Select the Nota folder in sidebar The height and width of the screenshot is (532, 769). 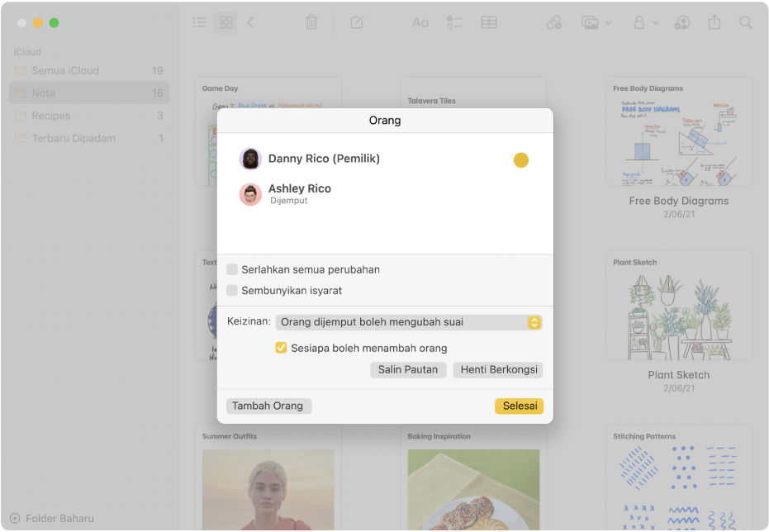89,93
